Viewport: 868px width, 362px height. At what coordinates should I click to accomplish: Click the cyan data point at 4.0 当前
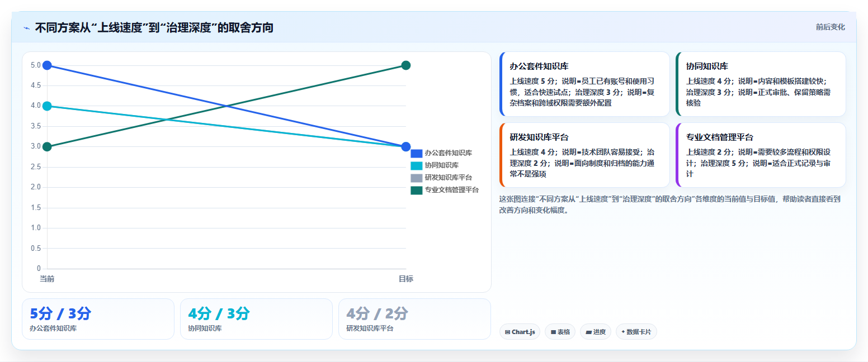[x=47, y=106]
